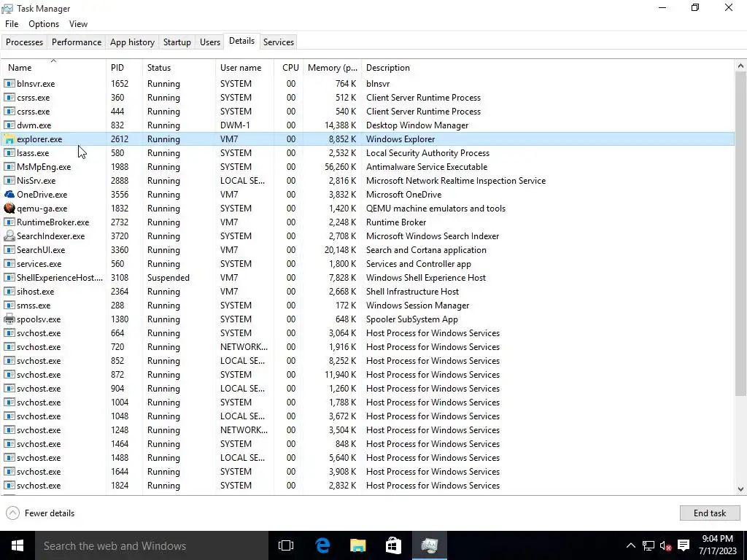
Task: Click the Suspended status of ShellExperienceHost
Action: [x=169, y=278]
